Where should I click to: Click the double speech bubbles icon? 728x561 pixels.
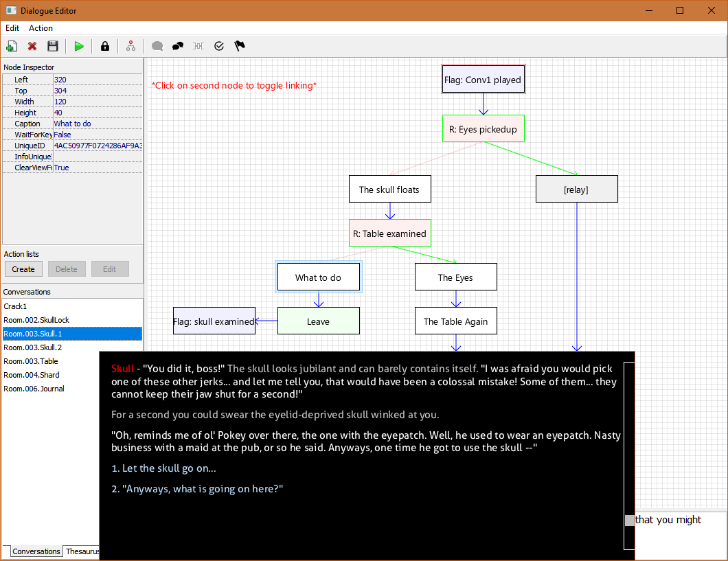tap(178, 46)
